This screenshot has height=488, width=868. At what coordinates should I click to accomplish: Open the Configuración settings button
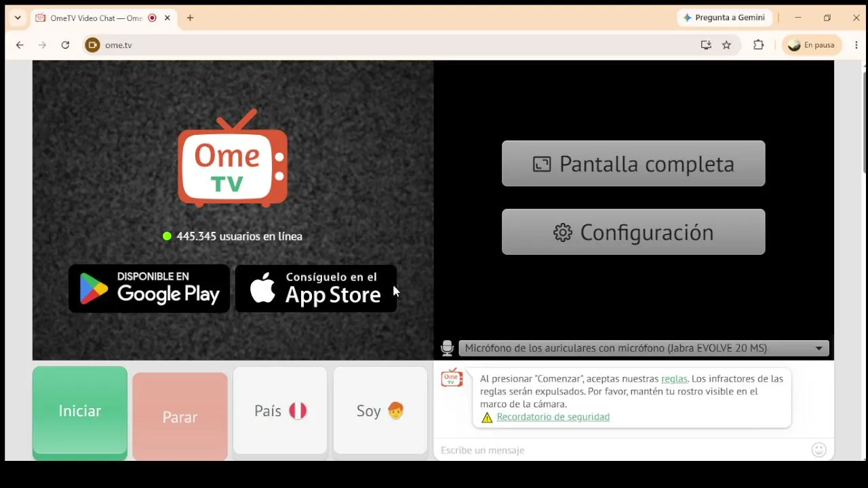click(633, 232)
